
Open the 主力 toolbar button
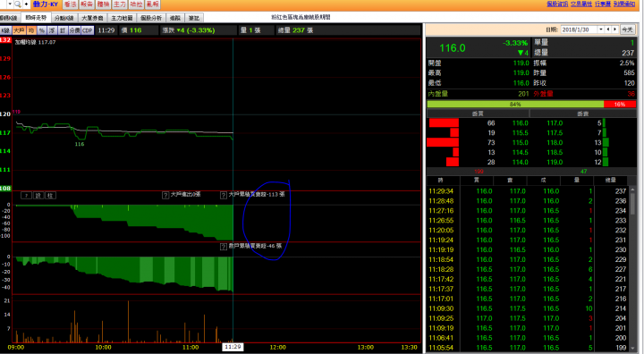(x=120, y=4)
